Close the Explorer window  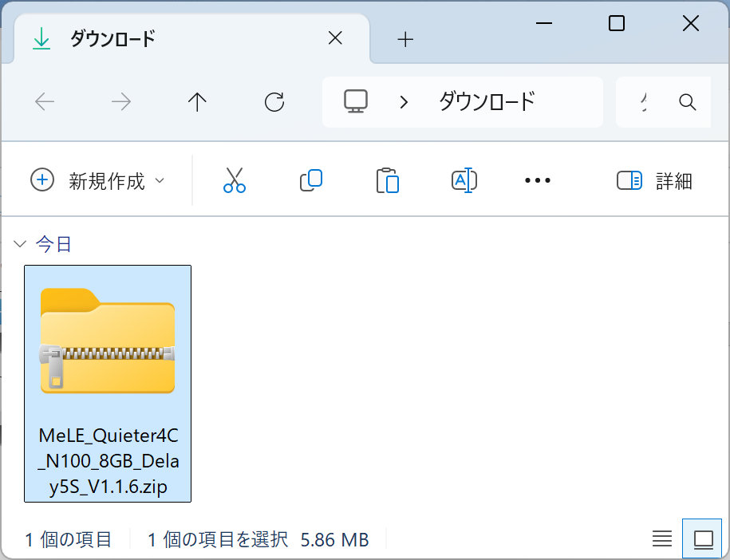(691, 23)
